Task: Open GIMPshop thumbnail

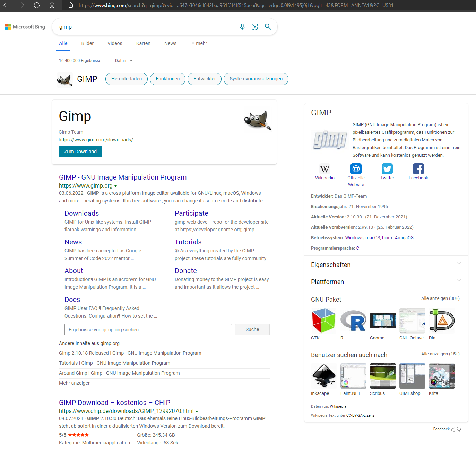Action: [x=412, y=376]
